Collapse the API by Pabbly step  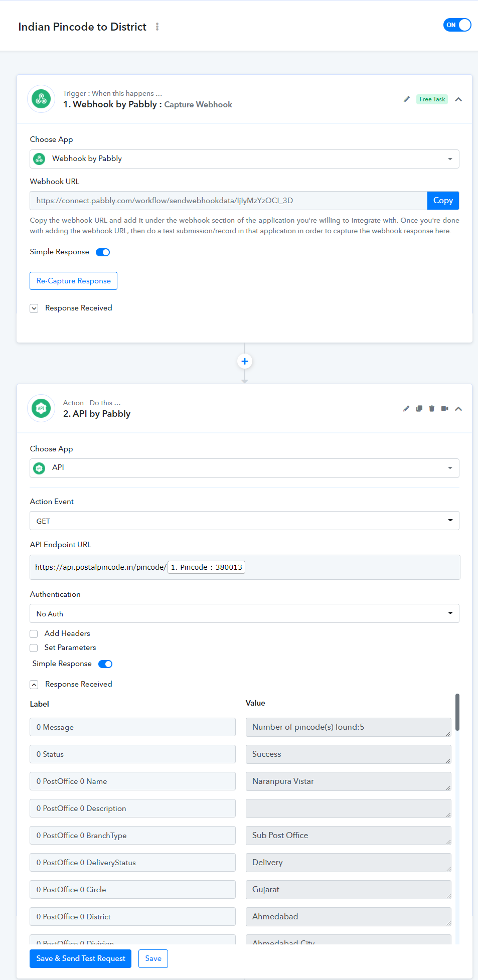click(x=458, y=409)
